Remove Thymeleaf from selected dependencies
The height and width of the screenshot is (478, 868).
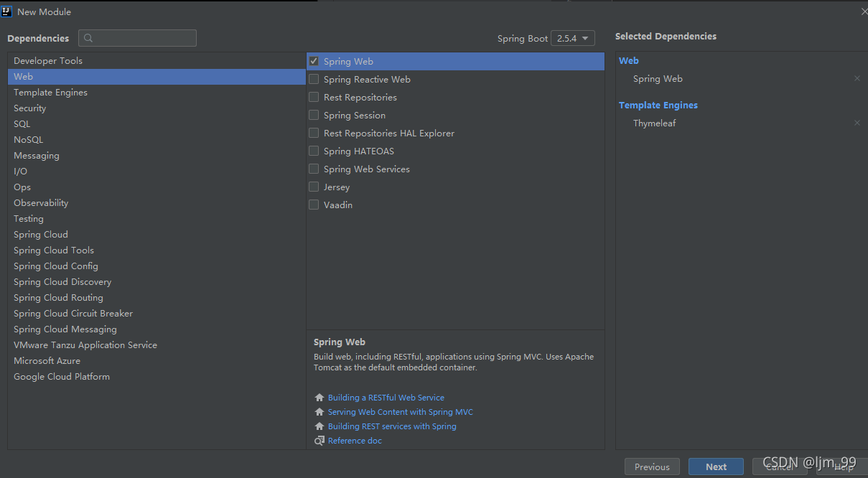point(857,123)
